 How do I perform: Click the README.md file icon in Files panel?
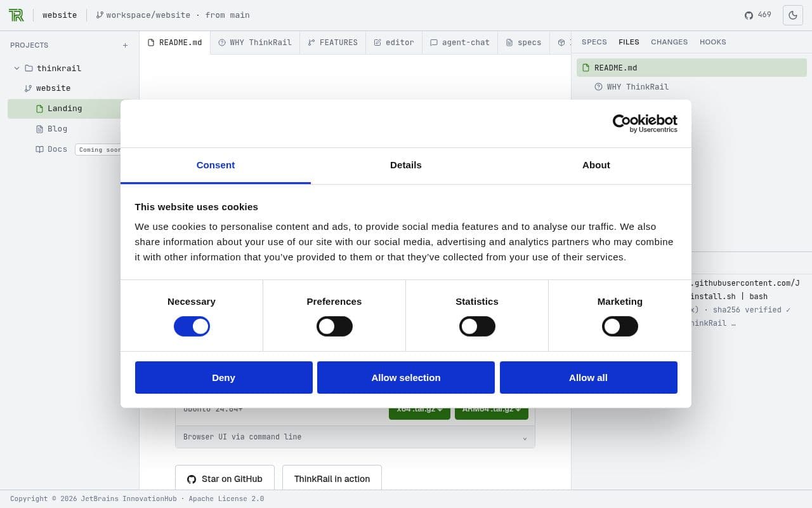[x=586, y=68]
